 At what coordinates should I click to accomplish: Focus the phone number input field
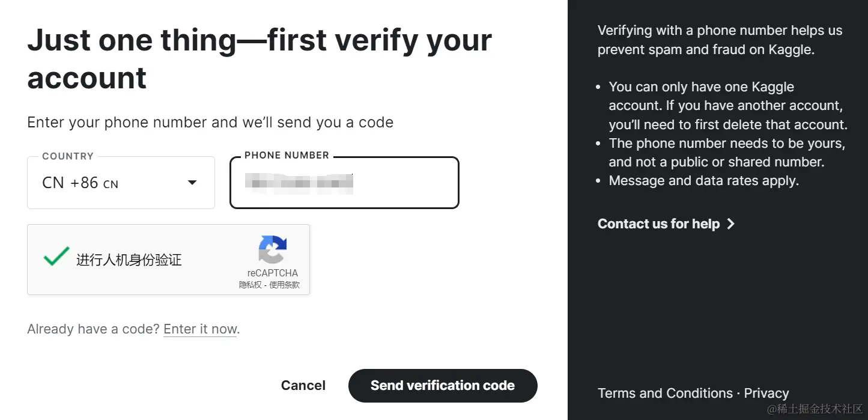click(344, 183)
